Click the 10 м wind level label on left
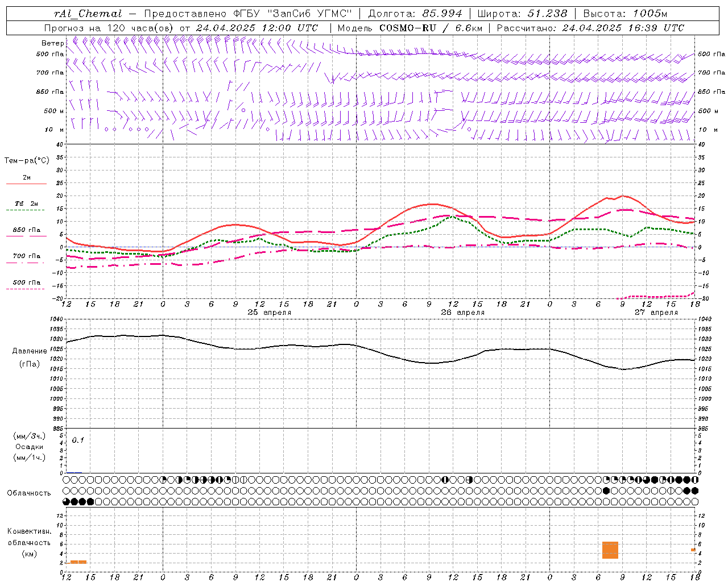The image size is (728, 582). point(55,130)
